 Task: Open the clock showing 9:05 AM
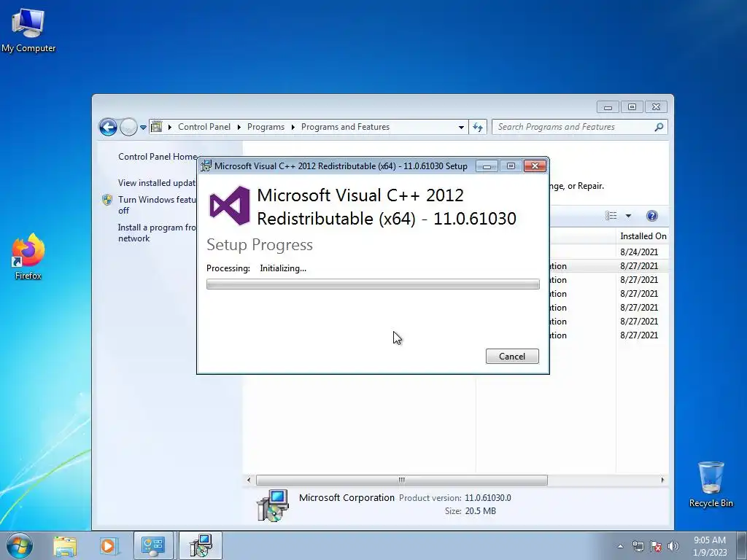tap(709, 546)
